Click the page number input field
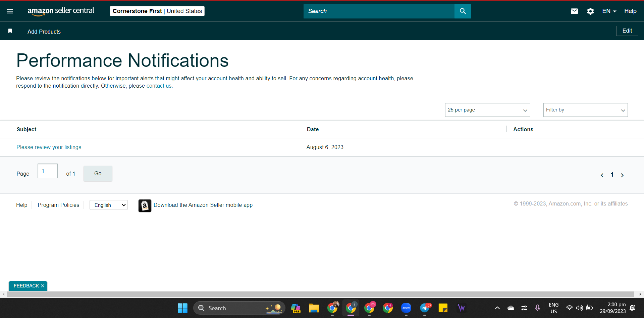 [48, 171]
